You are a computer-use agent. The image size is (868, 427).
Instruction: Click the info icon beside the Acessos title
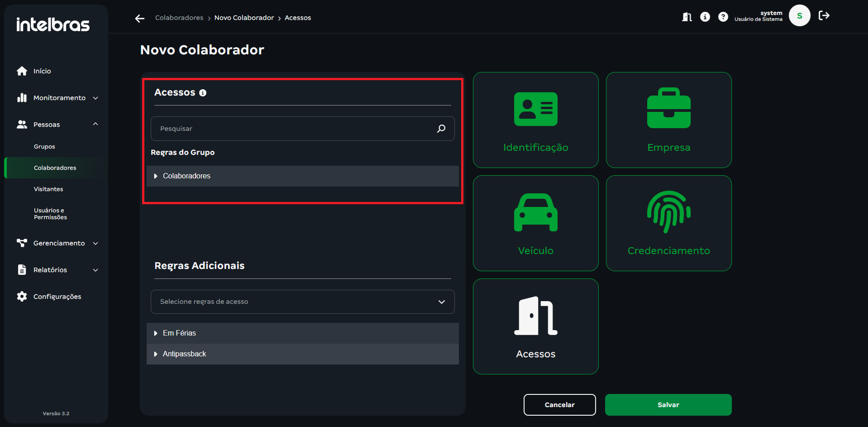[203, 93]
